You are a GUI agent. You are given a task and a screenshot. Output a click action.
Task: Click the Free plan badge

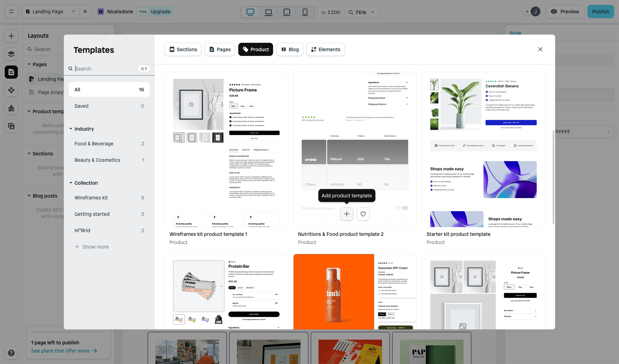click(143, 12)
